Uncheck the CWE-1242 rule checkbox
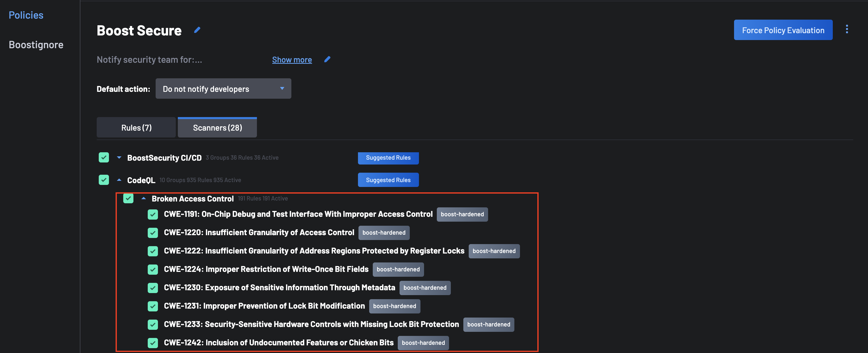 pos(153,343)
